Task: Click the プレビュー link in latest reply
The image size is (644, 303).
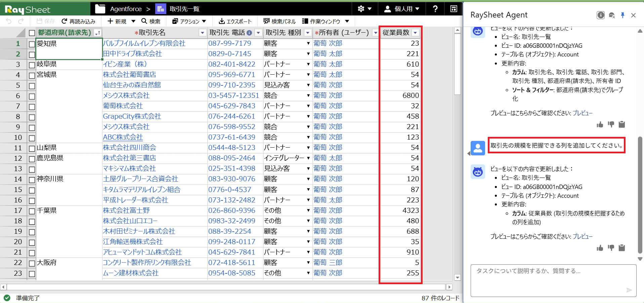Action: pyautogui.click(x=583, y=236)
